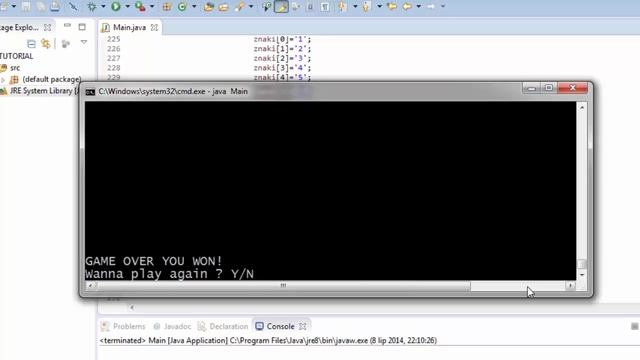Viewport: 640px width, 360px height.
Task: Select the src folder
Action: tap(15, 68)
